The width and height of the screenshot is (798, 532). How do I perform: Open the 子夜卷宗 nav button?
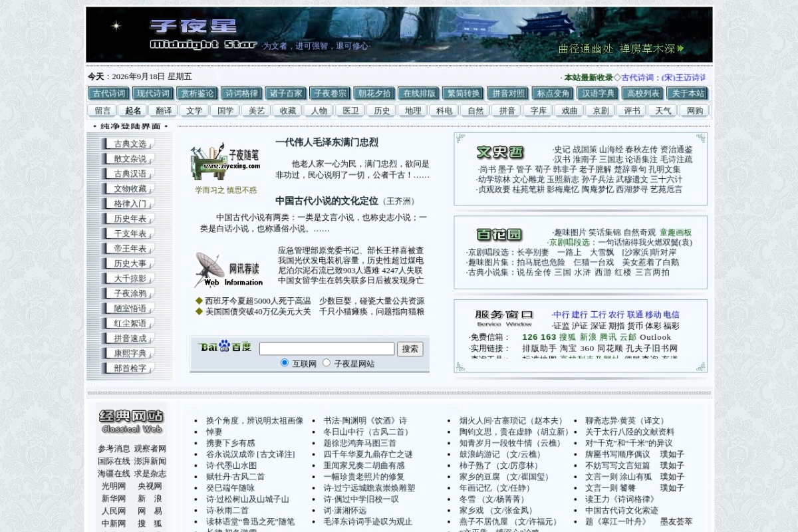pyautogui.click(x=330, y=93)
